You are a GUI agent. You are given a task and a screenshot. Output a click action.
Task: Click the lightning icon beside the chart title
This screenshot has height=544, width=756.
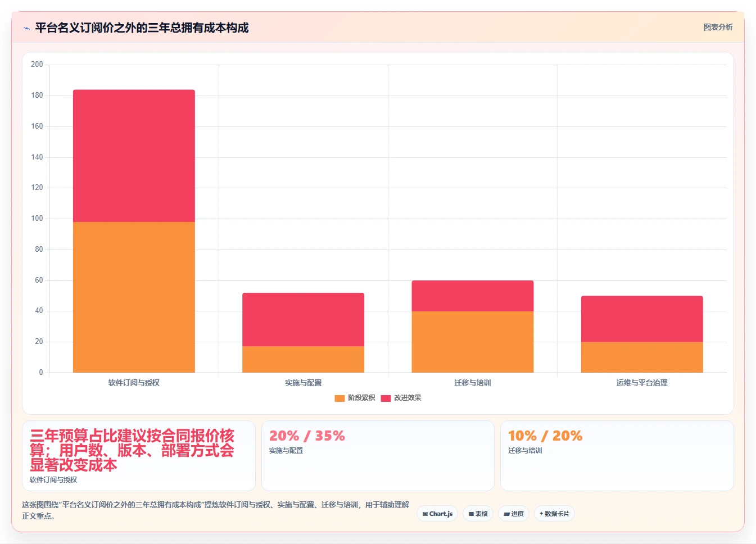click(x=26, y=28)
